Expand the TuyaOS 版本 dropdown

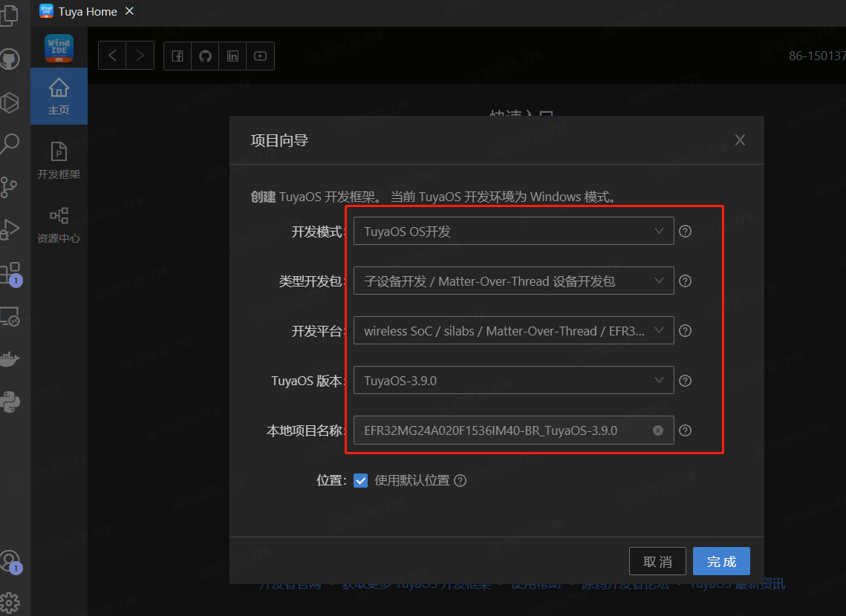tap(514, 380)
